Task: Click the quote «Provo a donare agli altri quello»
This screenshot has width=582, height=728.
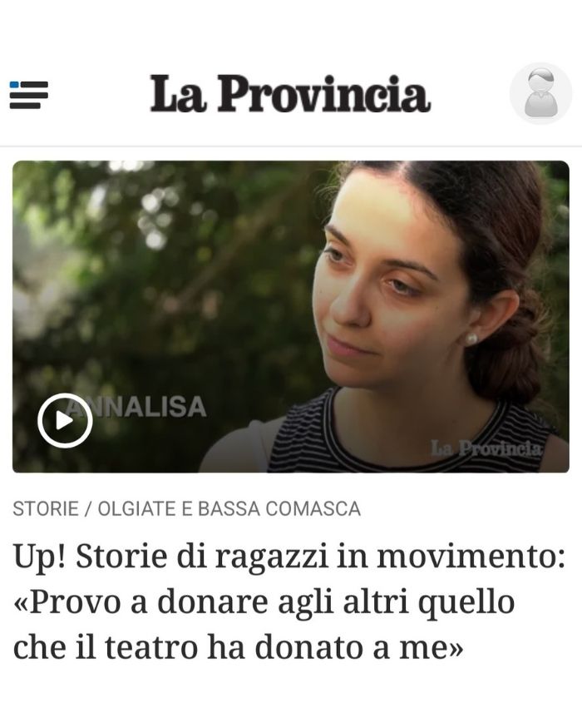Action: tap(264, 602)
